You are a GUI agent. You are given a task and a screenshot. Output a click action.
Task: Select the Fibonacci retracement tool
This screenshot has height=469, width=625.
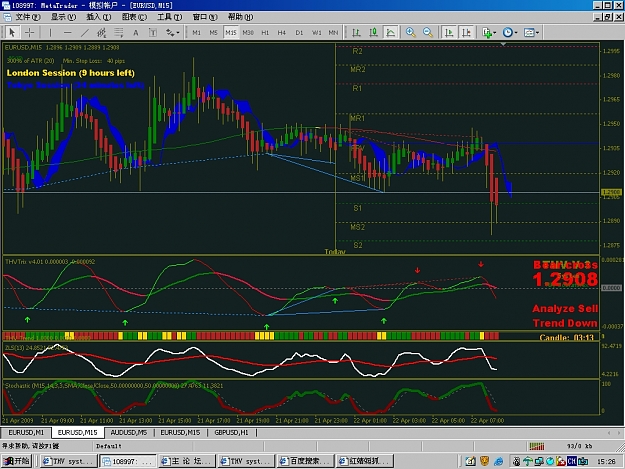pos(118,32)
